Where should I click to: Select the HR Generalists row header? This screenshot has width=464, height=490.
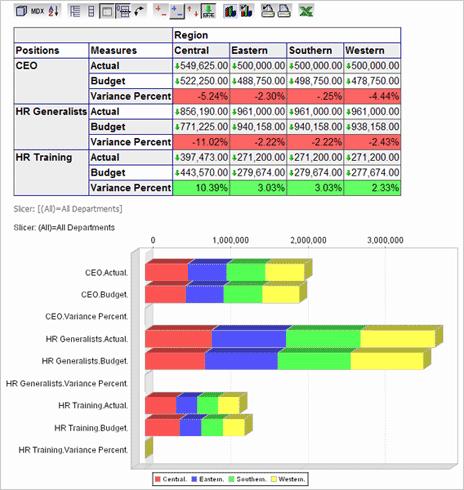coord(51,127)
